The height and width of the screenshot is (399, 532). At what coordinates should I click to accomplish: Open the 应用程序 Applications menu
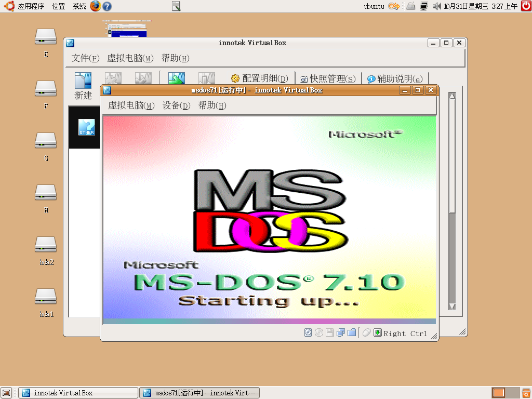[x=31, y=6]
